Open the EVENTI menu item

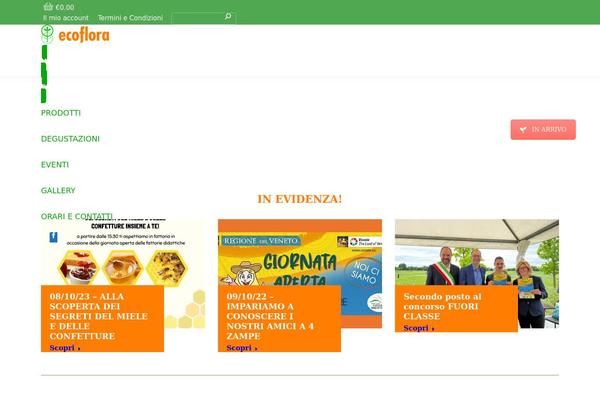point(55,165)
